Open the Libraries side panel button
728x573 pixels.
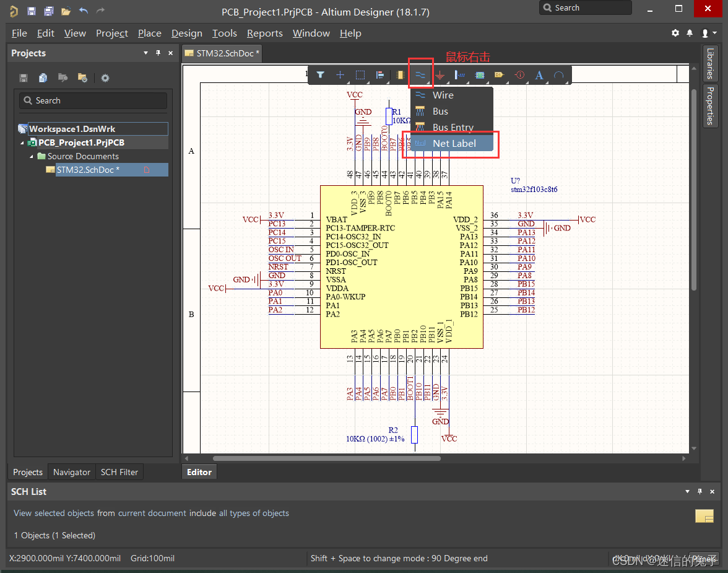point(710,63)
